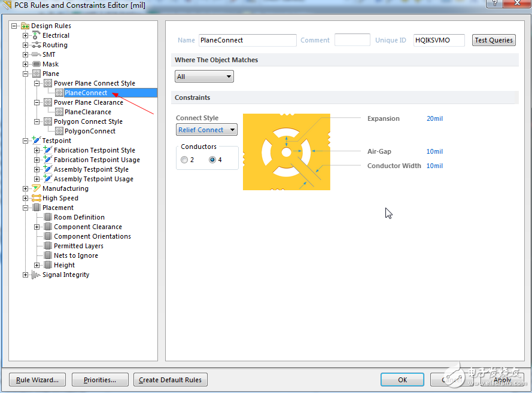
Task: Click the Comment input field
Action: click(352, 39)
